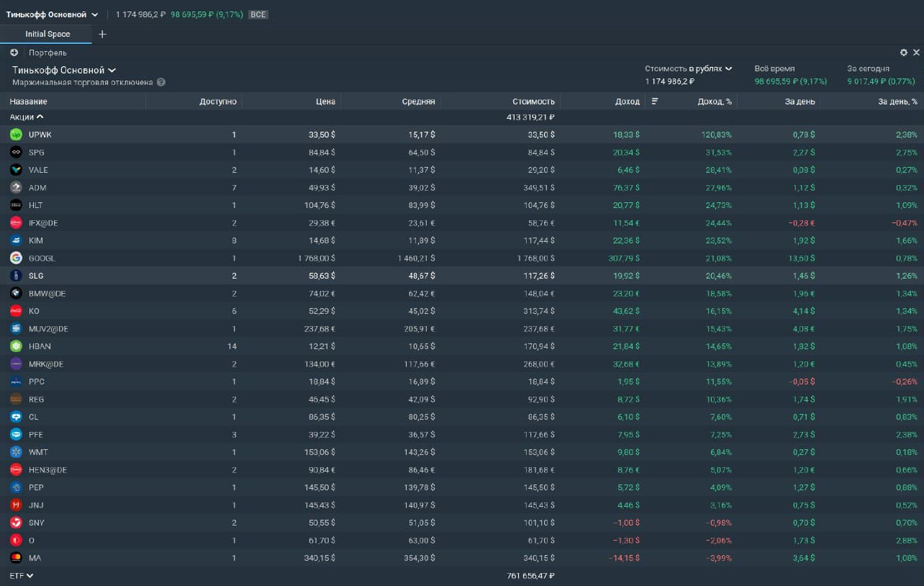Select the UPWK income percent 120,83%
The height and width of the screenshot is (586, 924).
pos(717,135)
